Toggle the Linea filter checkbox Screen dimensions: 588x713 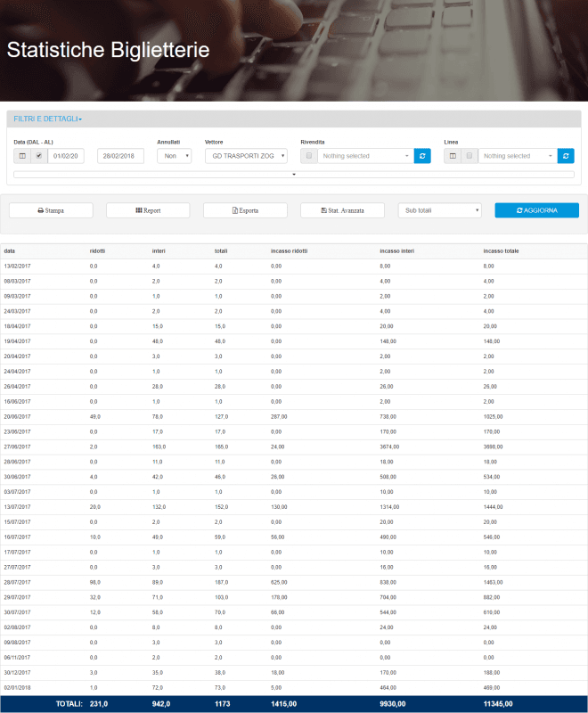[470, 156]
